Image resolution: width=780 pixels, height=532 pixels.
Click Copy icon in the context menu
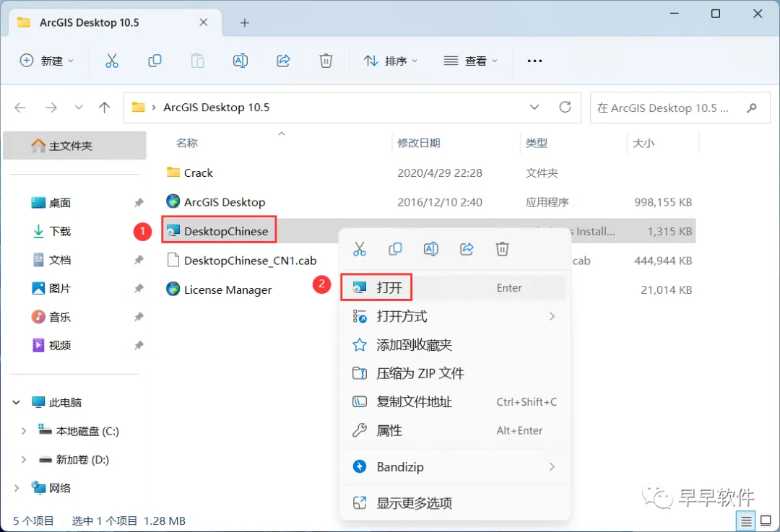coord(395,248)
